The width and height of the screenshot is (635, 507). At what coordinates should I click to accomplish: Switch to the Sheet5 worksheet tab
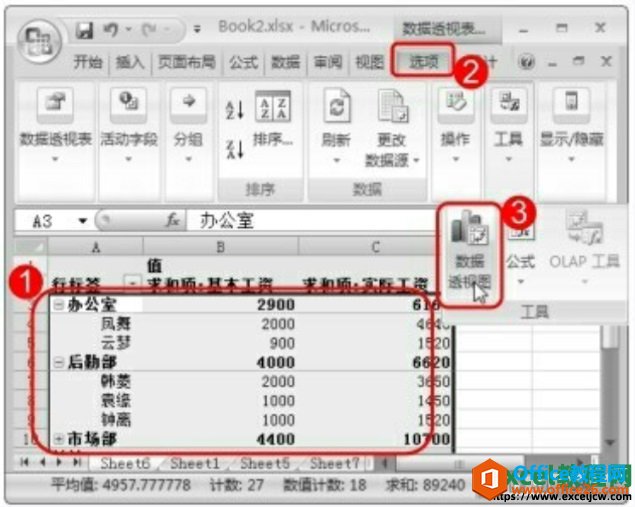(x=265, y=464)
